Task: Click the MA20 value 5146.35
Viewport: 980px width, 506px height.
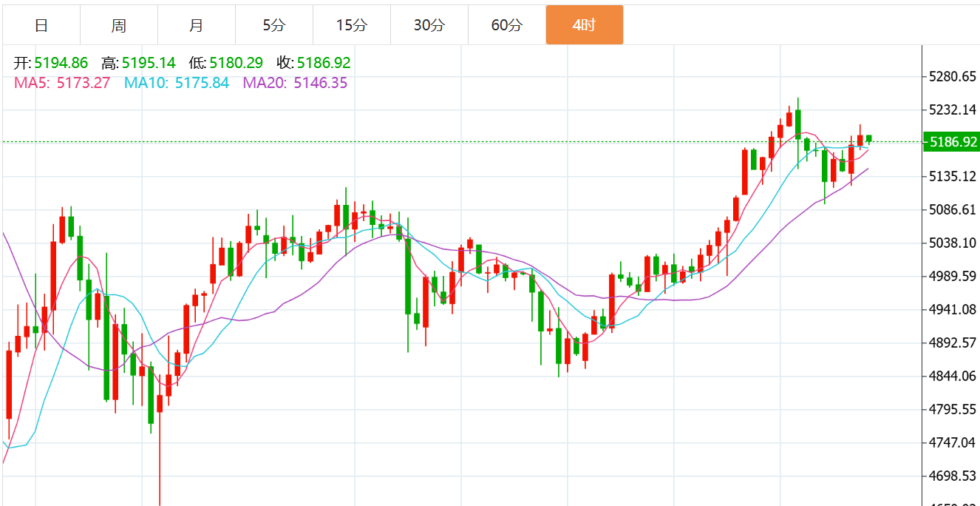Action: 321,83
